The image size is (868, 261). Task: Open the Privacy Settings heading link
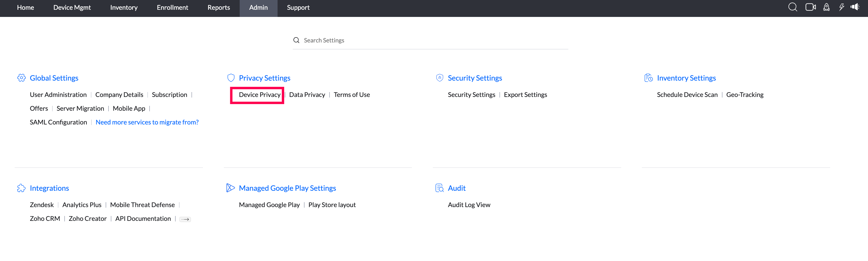coord(265,78)
